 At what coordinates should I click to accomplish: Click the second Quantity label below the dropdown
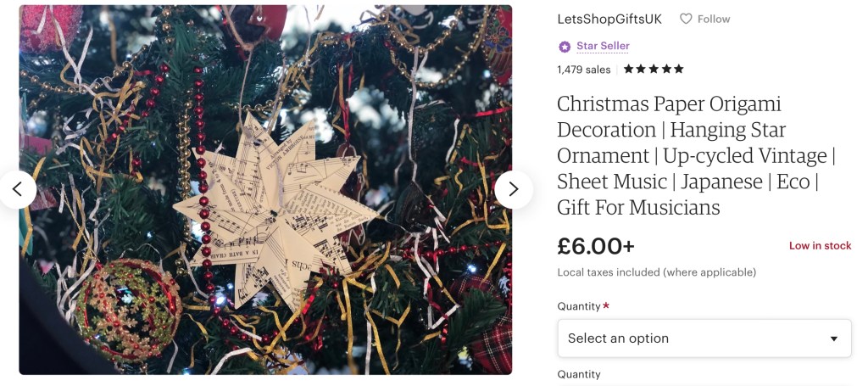click(578, 374)
